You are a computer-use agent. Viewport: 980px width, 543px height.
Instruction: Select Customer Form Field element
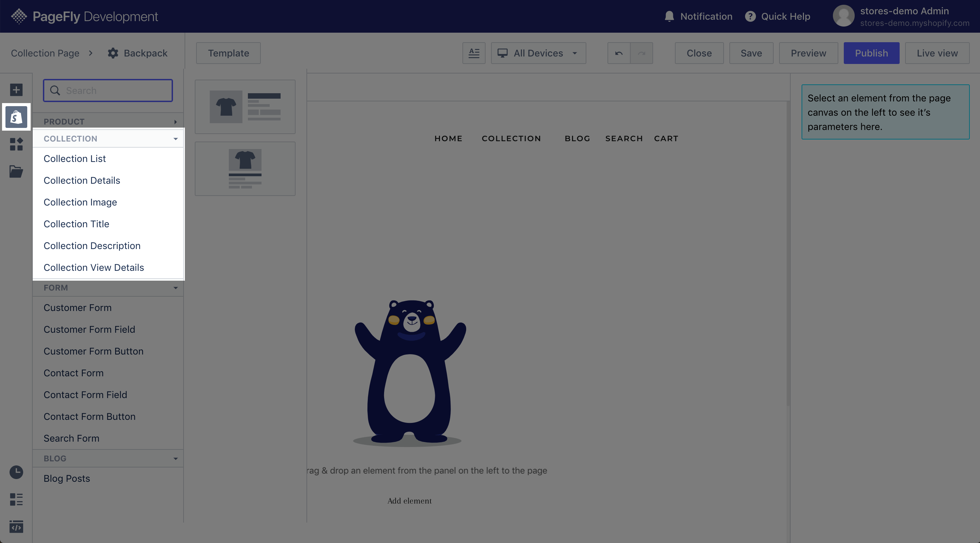click(90, 329)
